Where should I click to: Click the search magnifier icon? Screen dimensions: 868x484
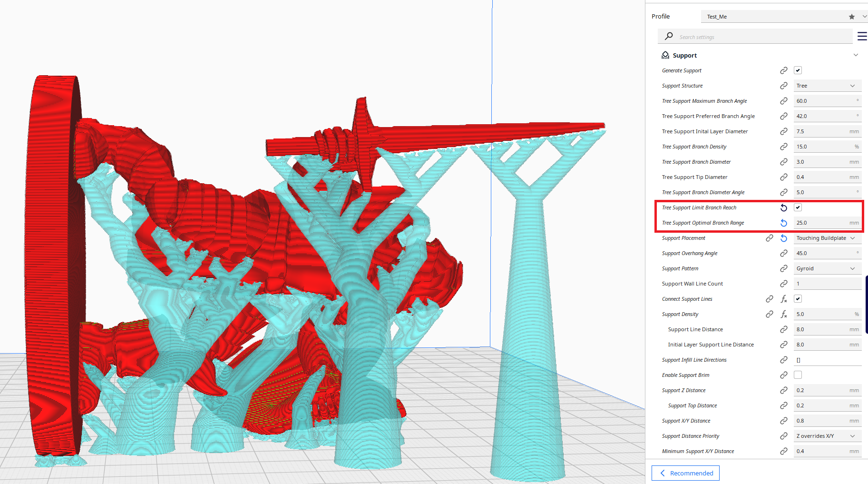(669, 36)
